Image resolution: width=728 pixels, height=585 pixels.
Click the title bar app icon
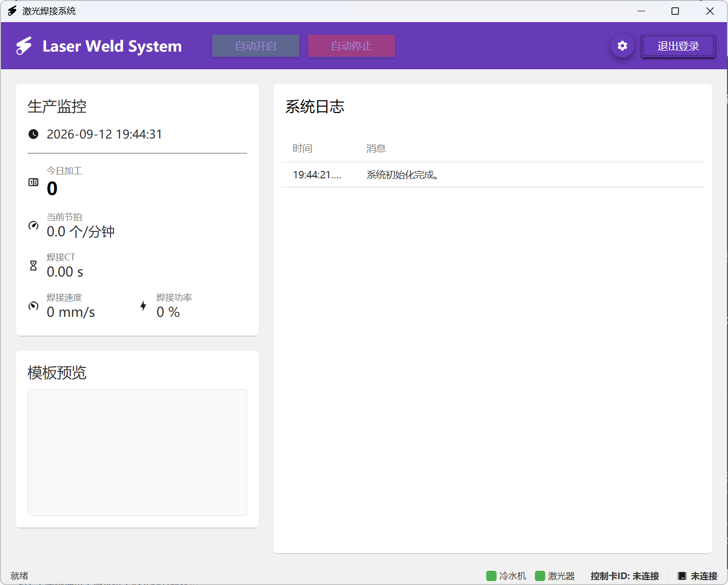coord(12,11)
